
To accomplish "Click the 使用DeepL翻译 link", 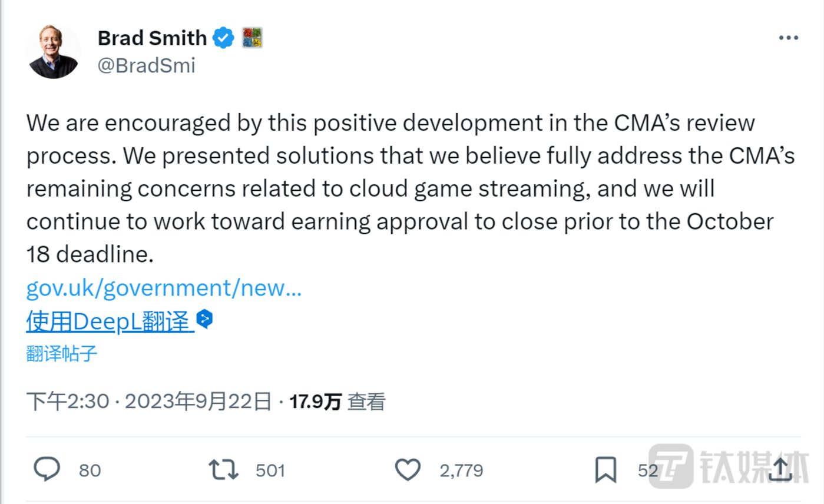I will click(110, 321).
